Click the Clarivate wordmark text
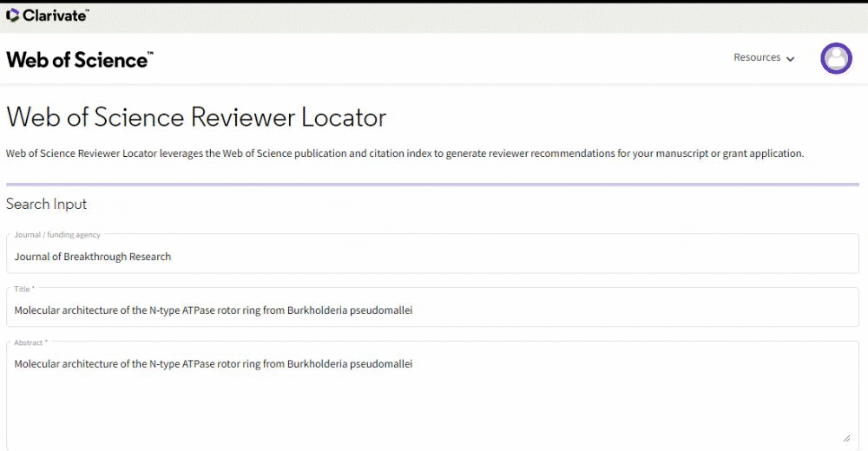Image resolution: width=868 pixels, height=451 pixels. click(55, 15)
